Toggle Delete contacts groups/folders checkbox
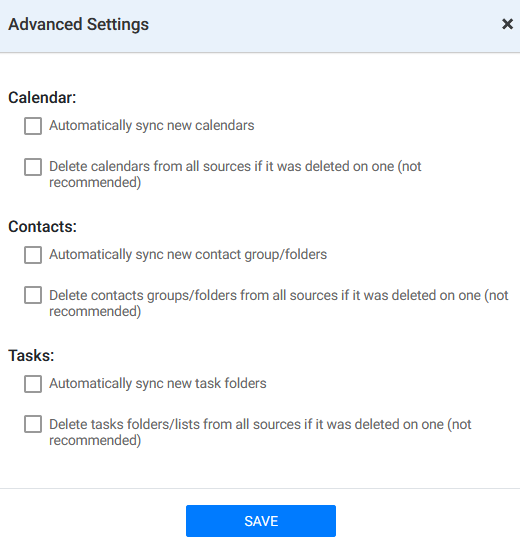 pyautogui.click(x=33, y=295)
